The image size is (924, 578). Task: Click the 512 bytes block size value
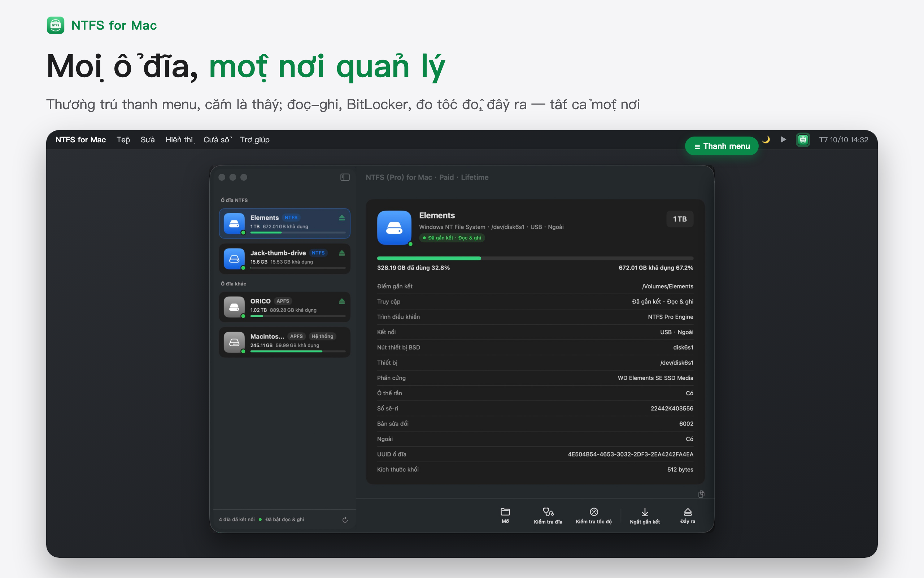(680, 469)
